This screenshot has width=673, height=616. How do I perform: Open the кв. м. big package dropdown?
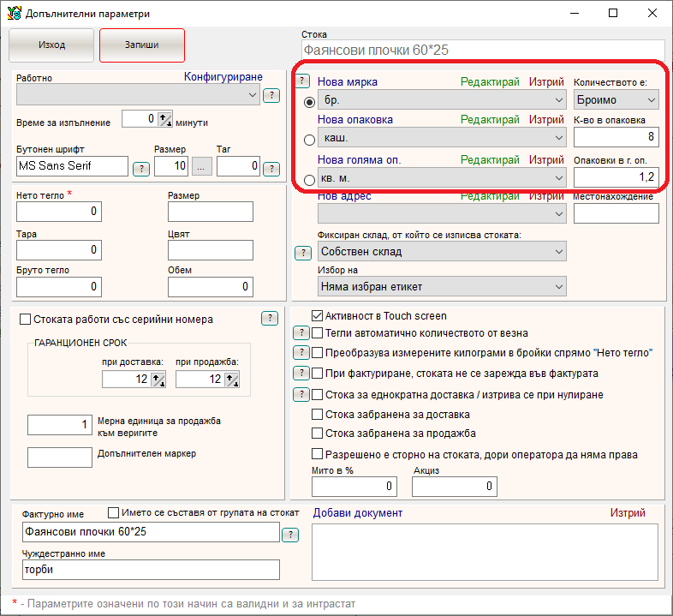point(442,178)
